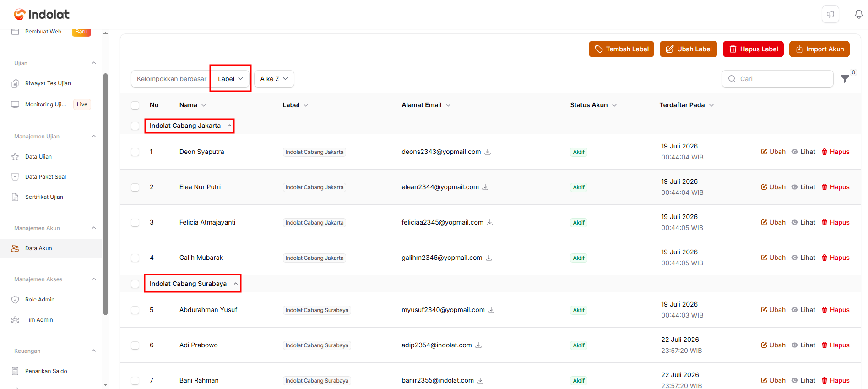Click the Tim Admin group icon
Screen dimensions: 868x389
[x=15, y=320]
